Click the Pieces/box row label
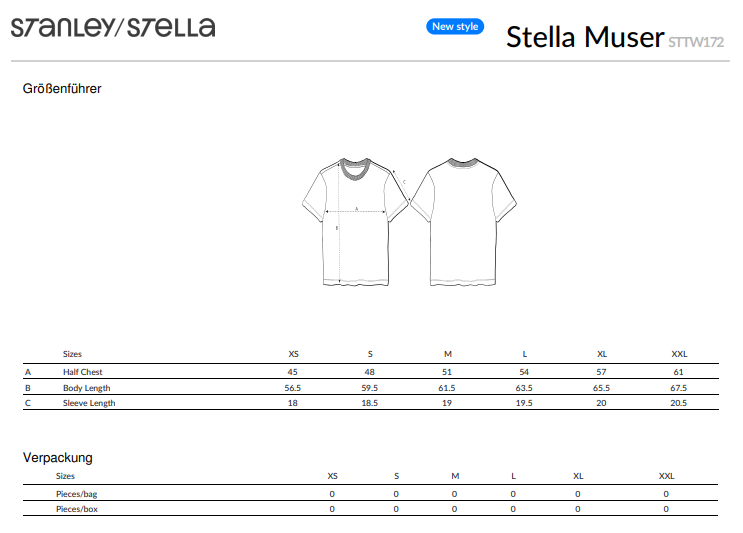Viewport: 743px width, 533px height. coord(77,509)
